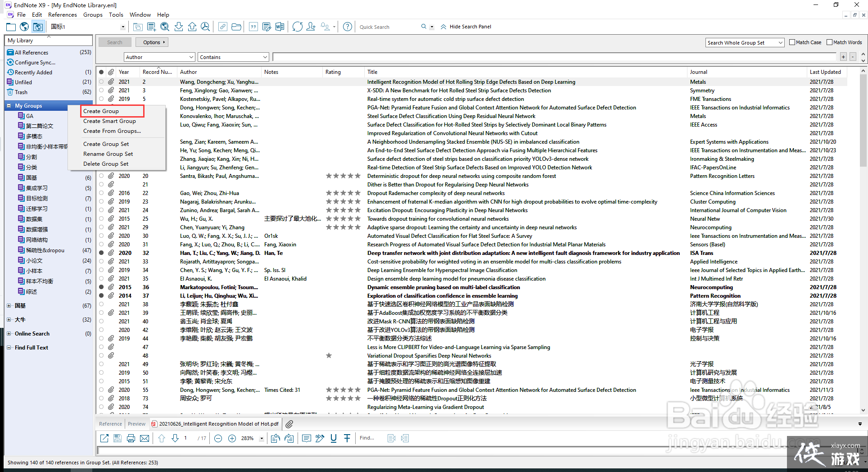Screen dimensions: 868x472
Task: Click the Import (down arrow) icon
Action: [x=179, y=27]
